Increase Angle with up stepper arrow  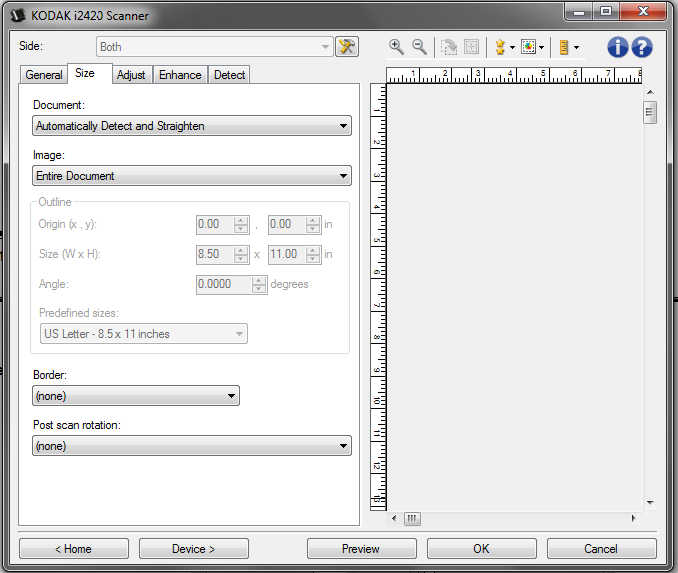click(x=259, y=280)
